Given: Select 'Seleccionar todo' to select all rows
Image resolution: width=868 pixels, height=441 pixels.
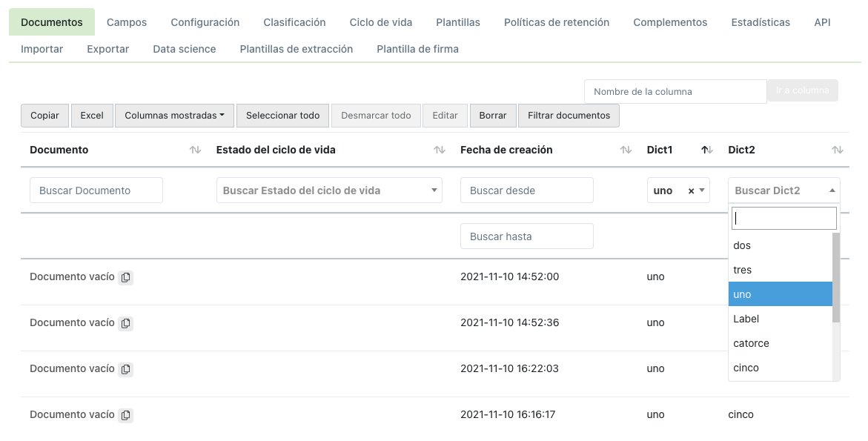Looking at the screenshot, I should [282, 115].
